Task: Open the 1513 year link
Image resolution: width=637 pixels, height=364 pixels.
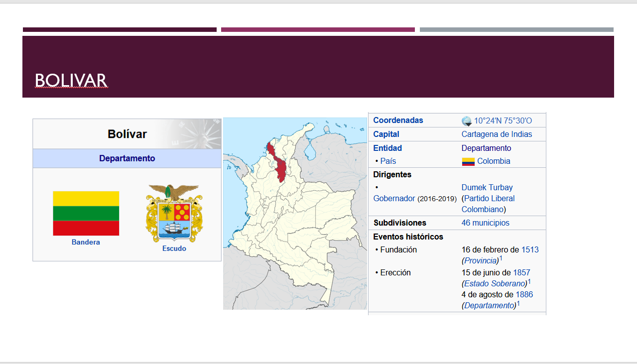Action: coord(530,250)
